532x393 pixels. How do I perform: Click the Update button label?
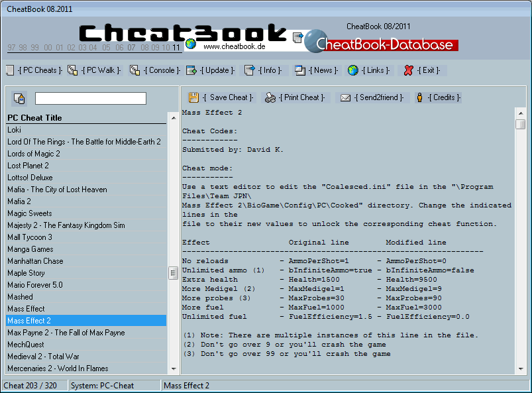pyautogui.click(x=217, y=70)
